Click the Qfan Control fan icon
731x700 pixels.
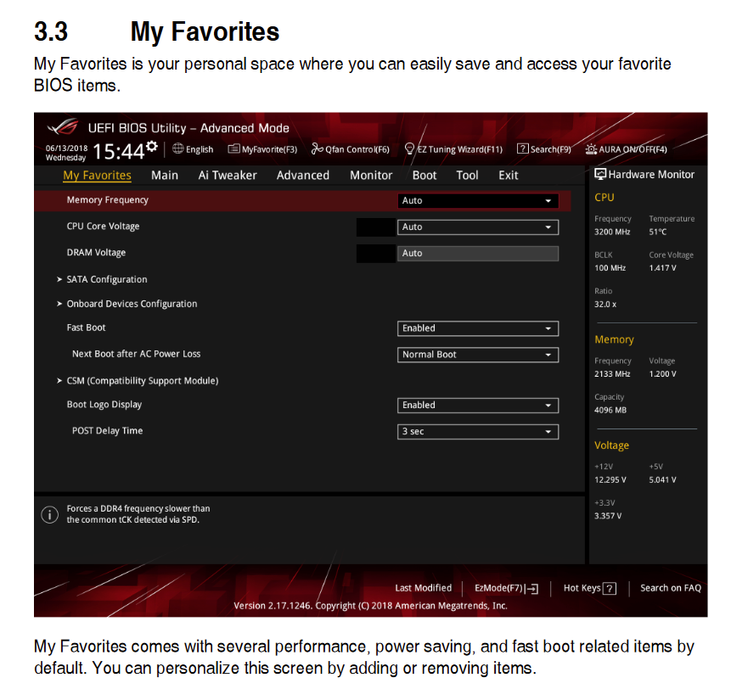(x=317, y=148)
